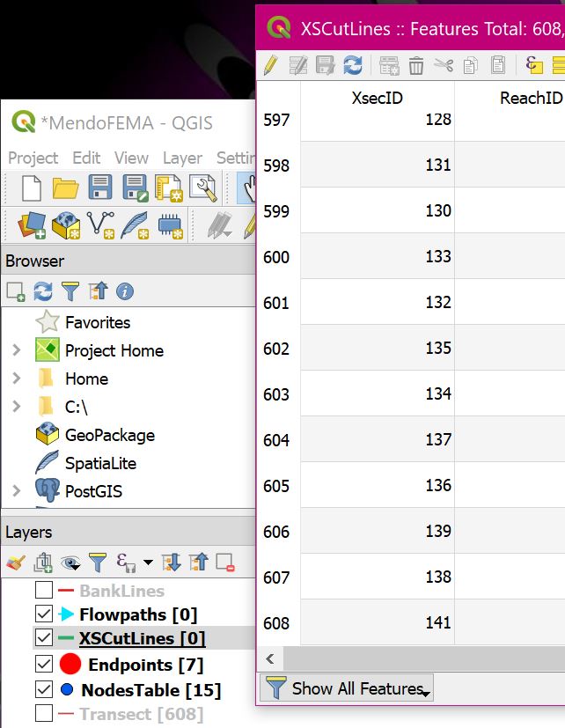Click NodesTable blue circle symbol
The height and width of the screenshot is (728, 565).
(67, 689)
